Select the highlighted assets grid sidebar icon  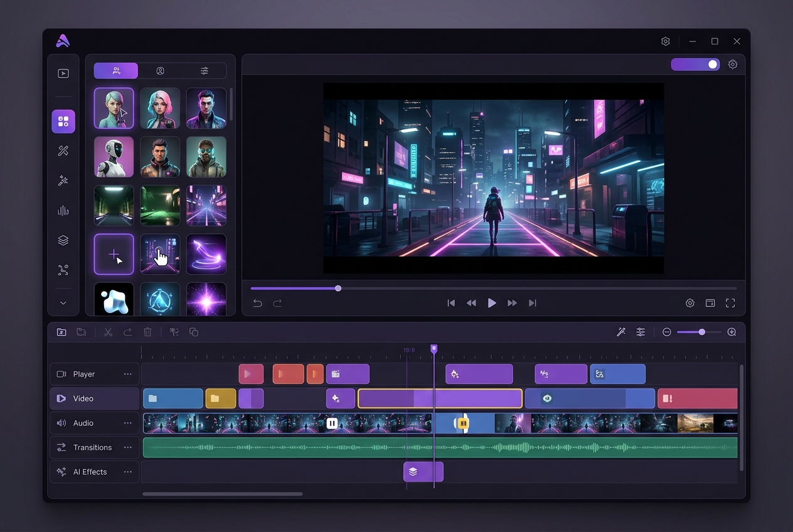pyautogui.click(x=63, y=122)
